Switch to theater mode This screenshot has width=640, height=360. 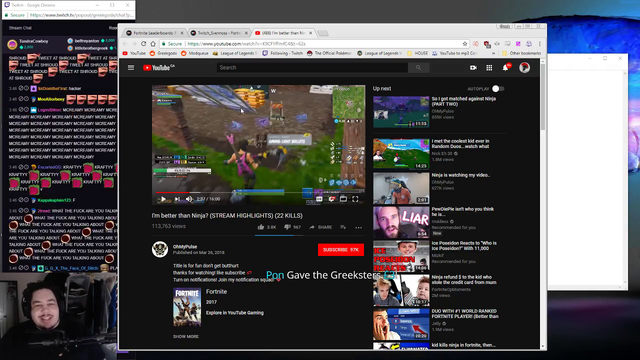(x=343, y=199)
